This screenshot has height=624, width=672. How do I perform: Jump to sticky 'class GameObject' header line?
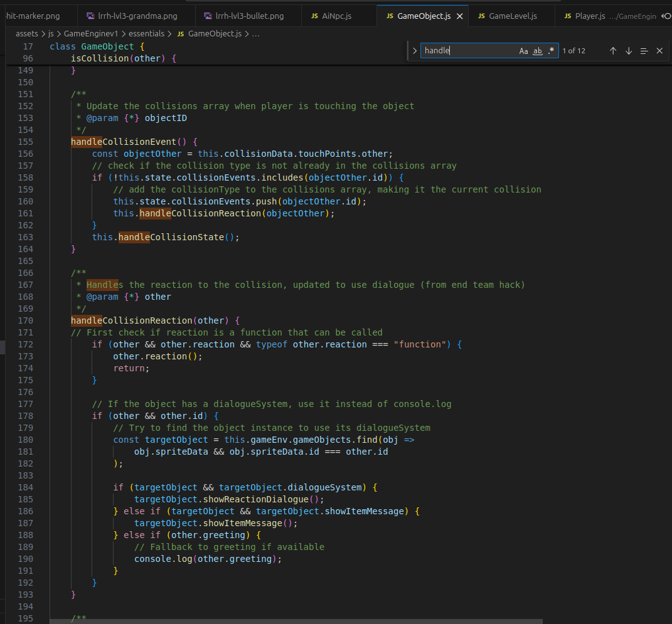[x=97, y=46]
